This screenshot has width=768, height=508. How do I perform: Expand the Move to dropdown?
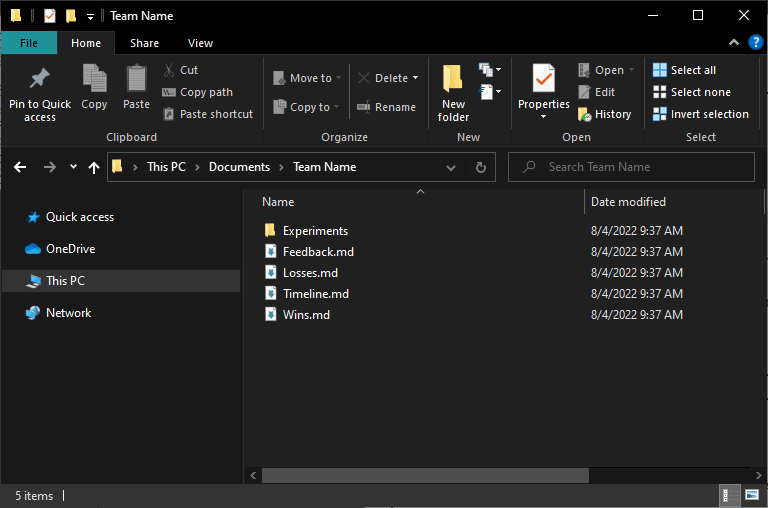tap(339, 78)
